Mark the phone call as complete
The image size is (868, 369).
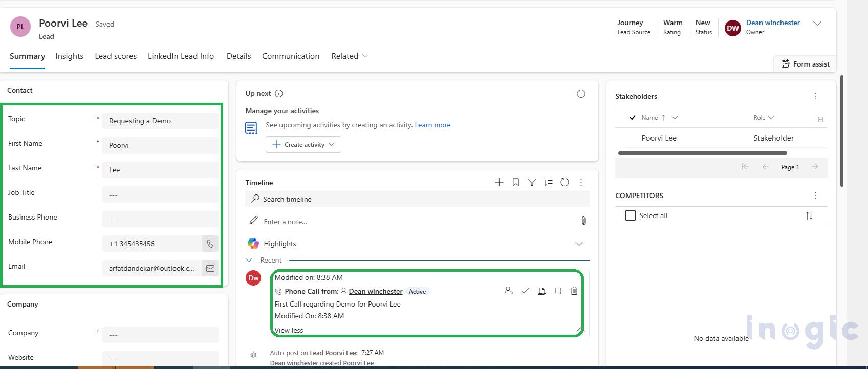tap(525, 291)
